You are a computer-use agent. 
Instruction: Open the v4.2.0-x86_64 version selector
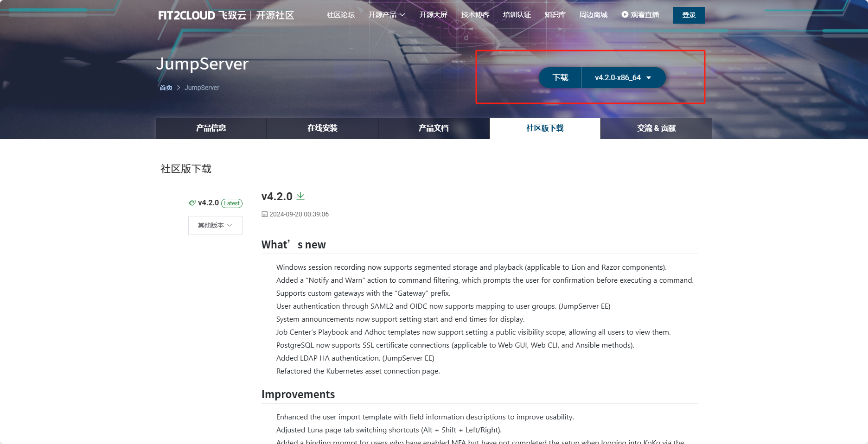[623, 77]
